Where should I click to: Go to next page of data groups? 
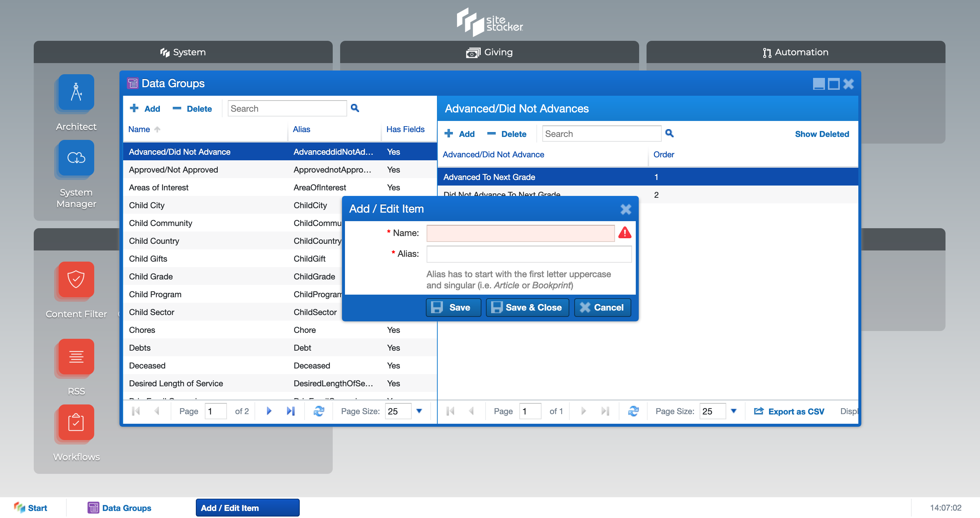pyautogui.click(x=269, y=411)
